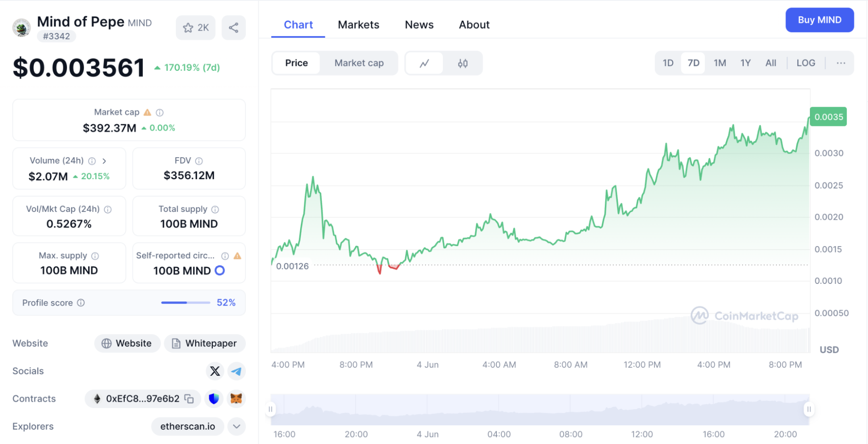Open the share icon next to the watchlist
The image size is (868, 444).
[x=234, y=28]
